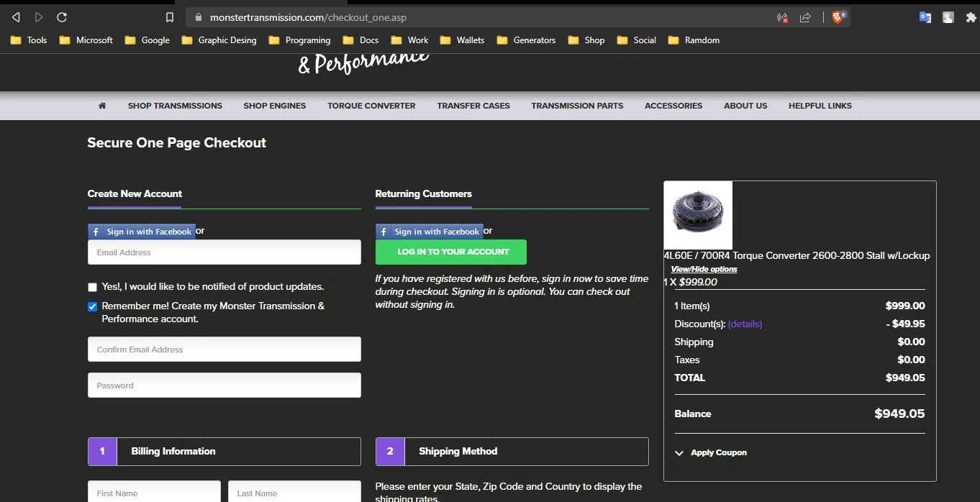Open the Programing bookmarks folder
The width and height of the screenshot is (980, 502).
click(299, 40)
